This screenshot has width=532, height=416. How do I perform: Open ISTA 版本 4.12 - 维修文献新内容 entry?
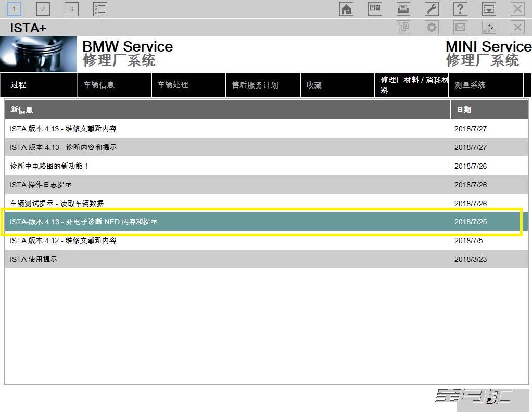[x=267, y=241]
